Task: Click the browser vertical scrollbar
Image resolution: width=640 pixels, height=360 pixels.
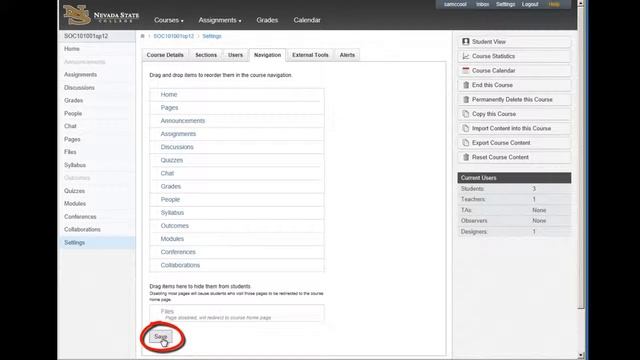Action: tap(581, 159)
